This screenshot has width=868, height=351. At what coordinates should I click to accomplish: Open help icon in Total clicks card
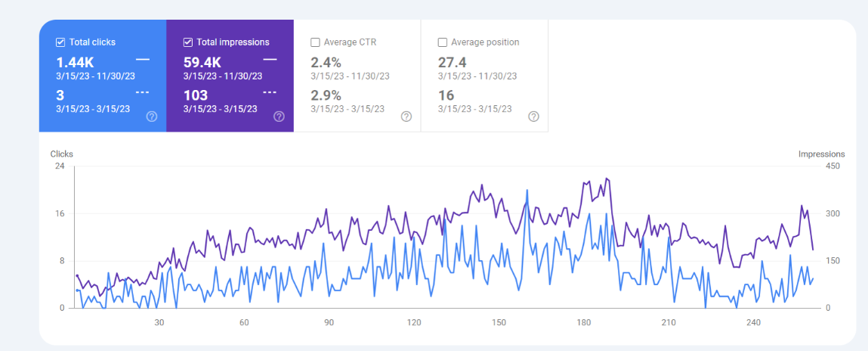[x=152, y=116]
